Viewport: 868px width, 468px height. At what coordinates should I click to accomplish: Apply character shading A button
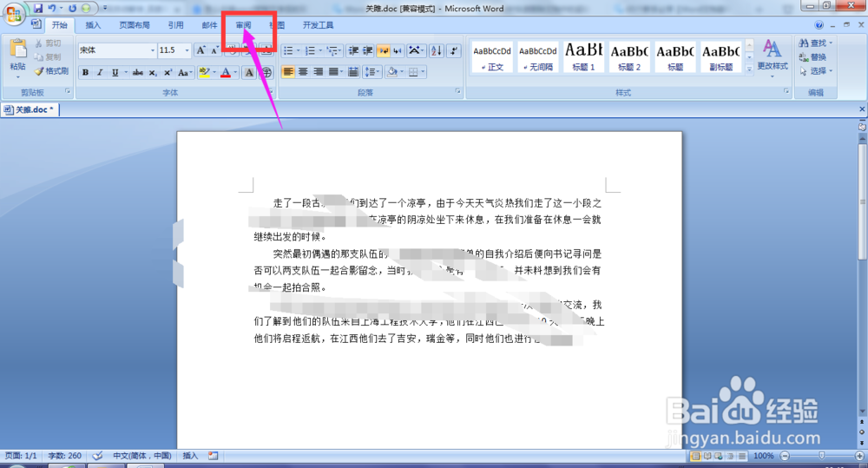coord(249,73)
